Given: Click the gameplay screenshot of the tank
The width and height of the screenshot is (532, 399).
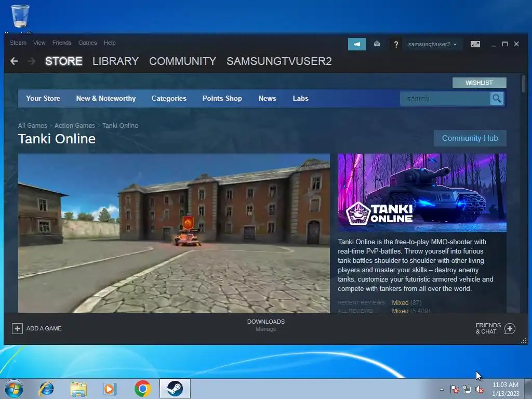Looking at the screenshot, I should [x=174, y=233].
